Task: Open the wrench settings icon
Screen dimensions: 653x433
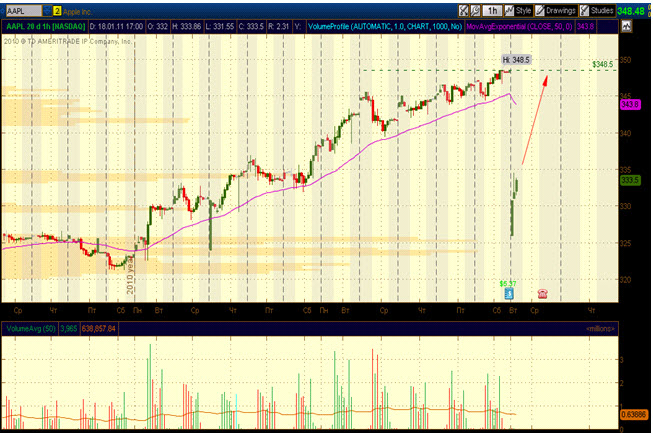Action: (x=475, y=11)
